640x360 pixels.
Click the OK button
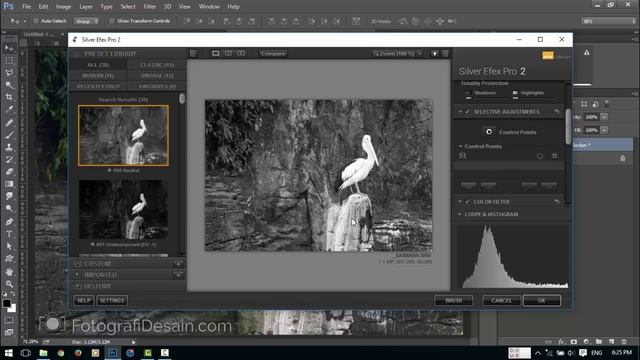click(x=542, y=300)
